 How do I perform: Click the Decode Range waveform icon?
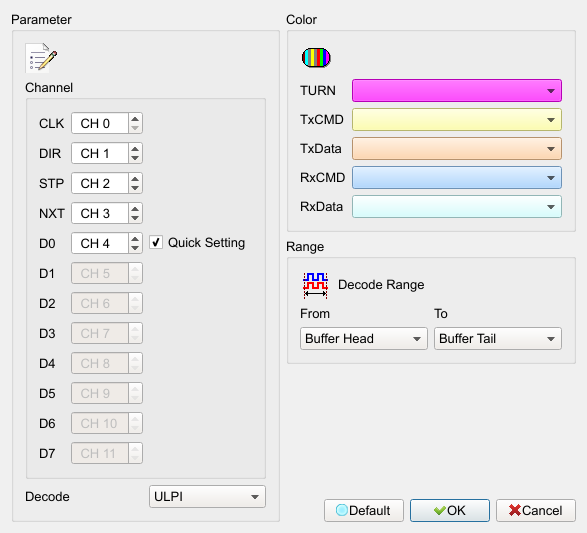[x=315, y=285]
